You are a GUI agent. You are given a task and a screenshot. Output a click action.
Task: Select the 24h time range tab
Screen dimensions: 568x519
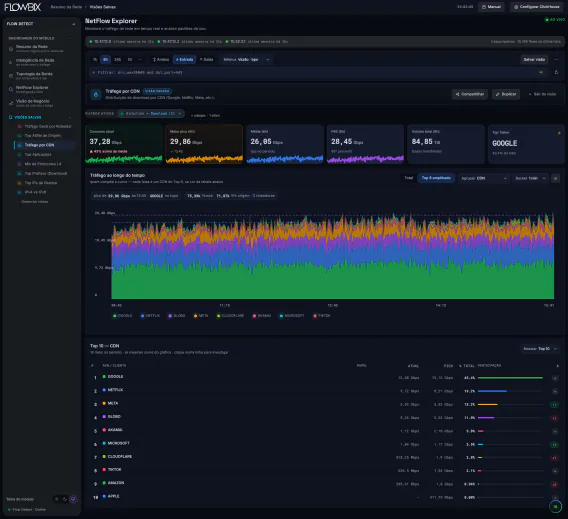pyautogui.click(x=117, y=59)
